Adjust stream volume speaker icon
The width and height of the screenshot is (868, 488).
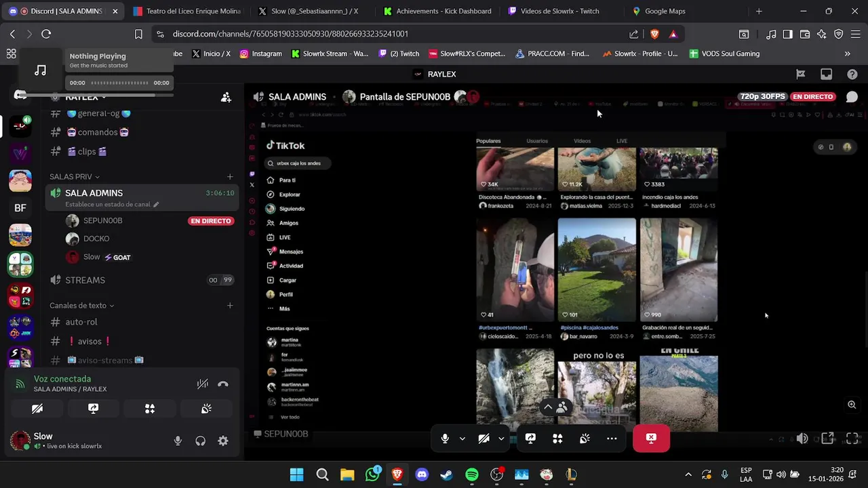coord(802,439)
